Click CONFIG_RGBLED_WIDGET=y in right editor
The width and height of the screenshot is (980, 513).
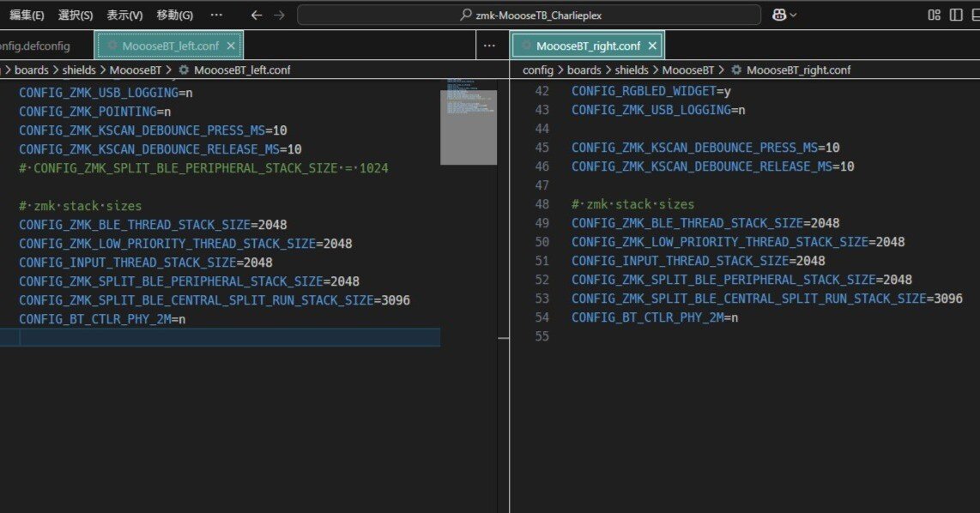651,91
